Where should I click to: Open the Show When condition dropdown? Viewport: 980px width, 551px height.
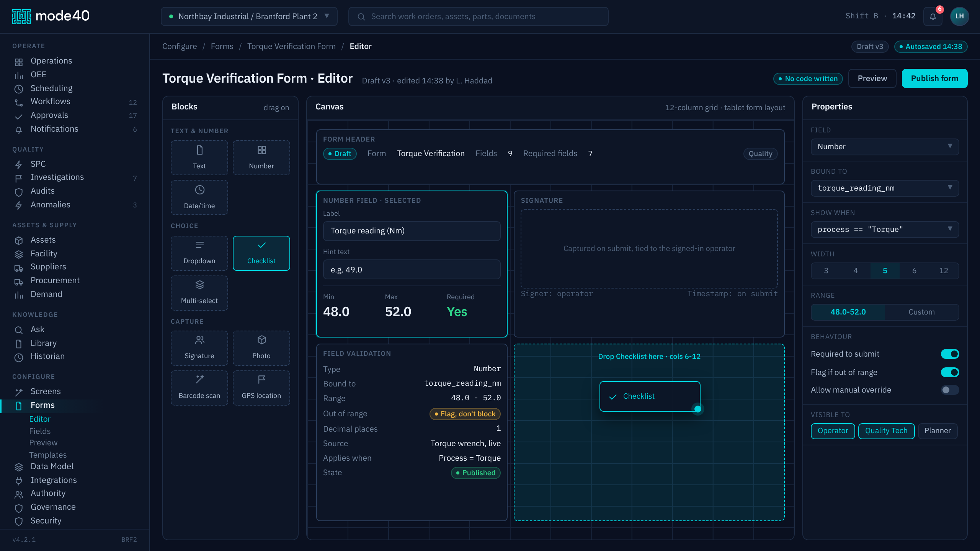(x=885, y=230)
